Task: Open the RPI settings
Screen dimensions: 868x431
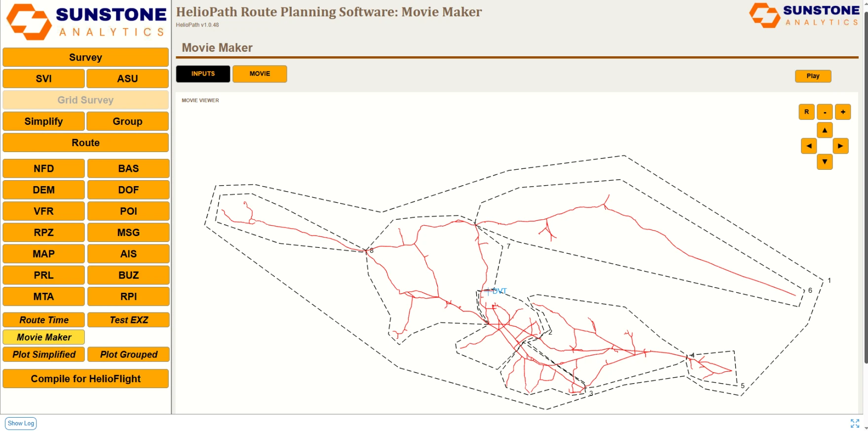Action: pos(128,297)
